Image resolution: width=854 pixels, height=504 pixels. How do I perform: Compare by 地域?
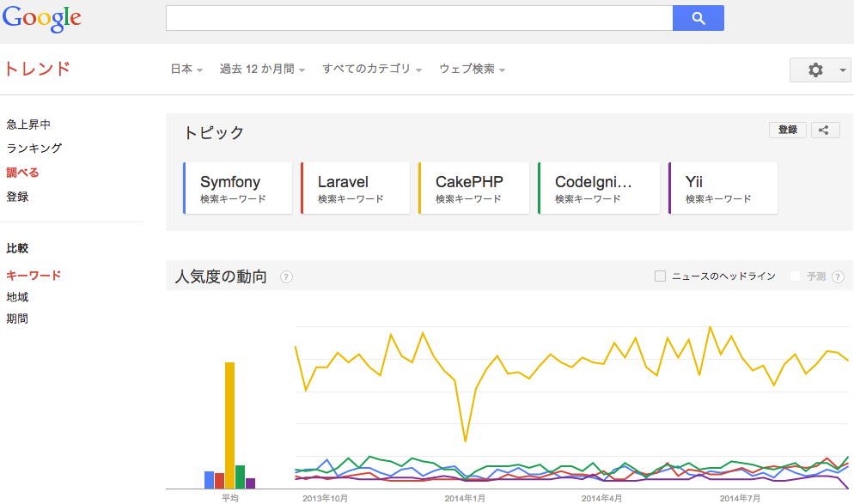coord(17,297)
